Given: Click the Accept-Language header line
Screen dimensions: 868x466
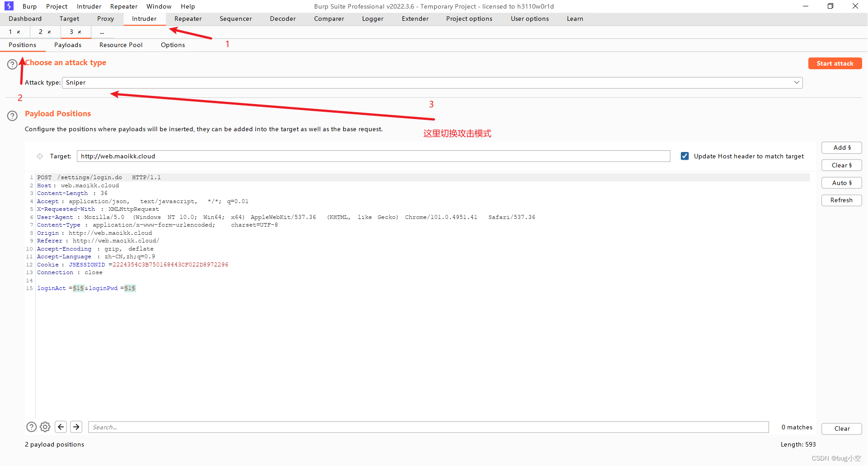Looking at the screenshot, I should coord(96,257).
